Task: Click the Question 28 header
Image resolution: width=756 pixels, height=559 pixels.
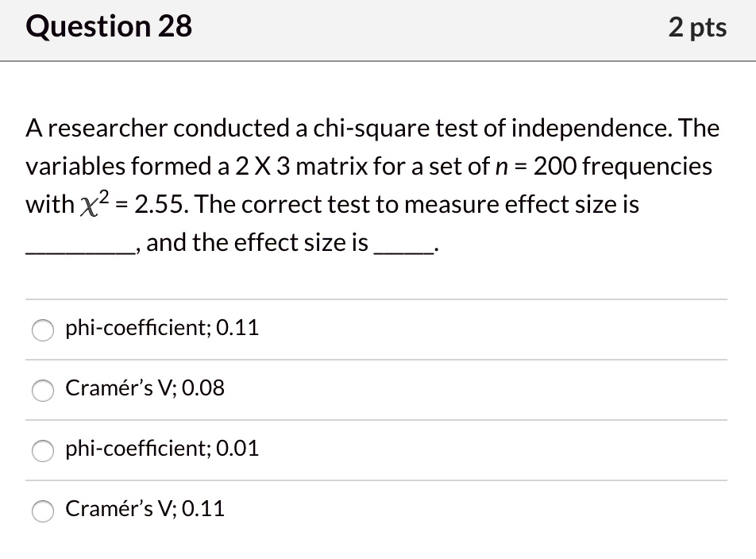Action: (x=108, y=26)
